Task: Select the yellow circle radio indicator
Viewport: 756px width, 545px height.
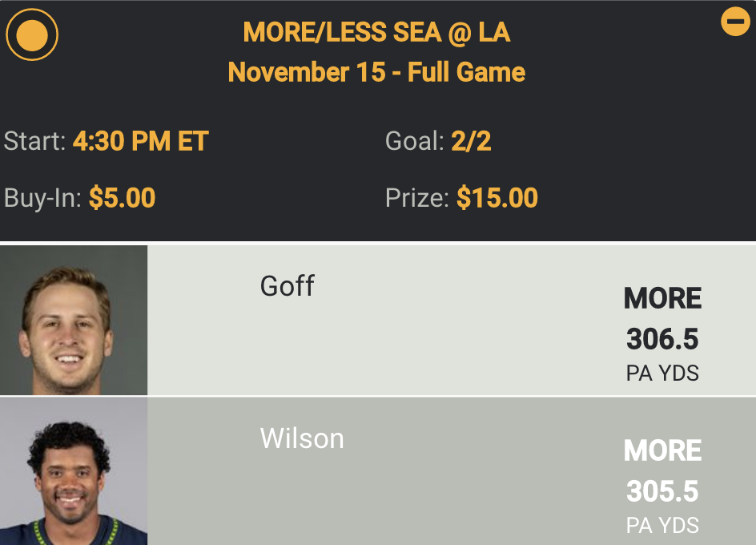Action: [x=32, y=34]
